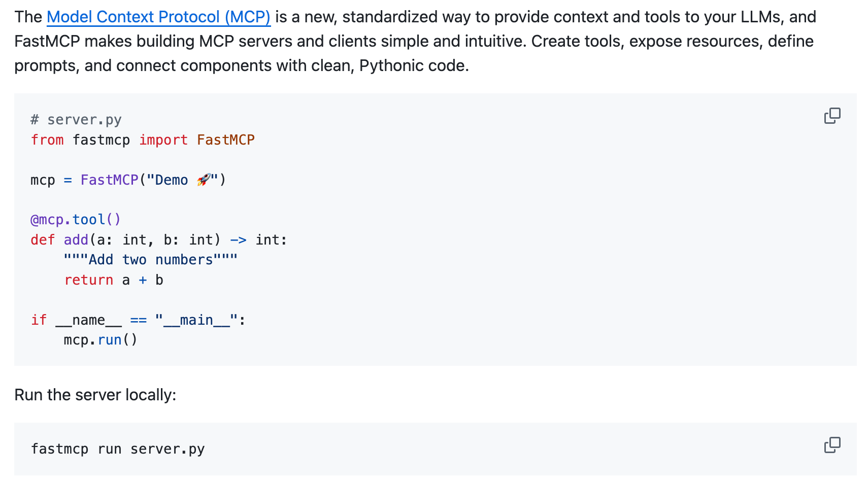Click the "import" keyword in the code
This screenshot has width=868, height=482.
(163, 140)
